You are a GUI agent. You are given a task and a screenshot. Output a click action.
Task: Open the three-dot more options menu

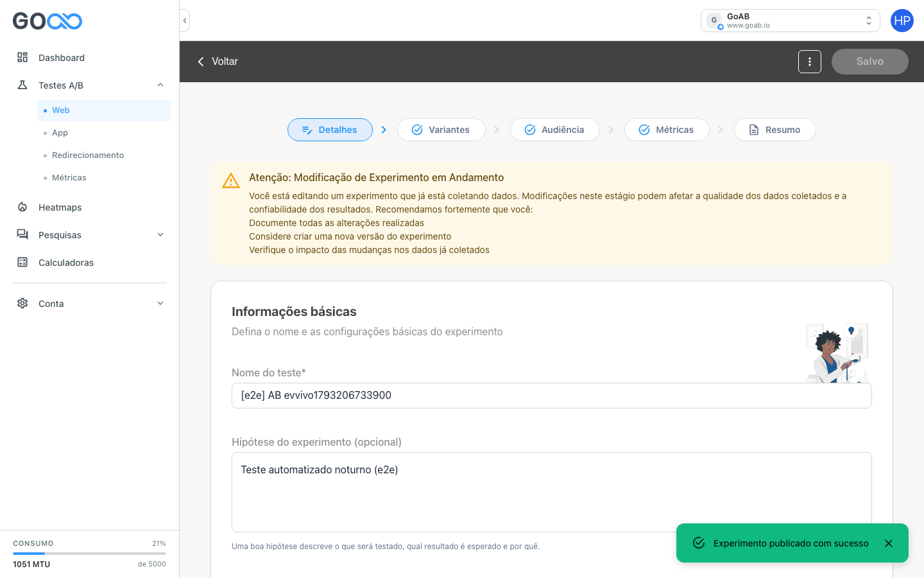point(810,62)
